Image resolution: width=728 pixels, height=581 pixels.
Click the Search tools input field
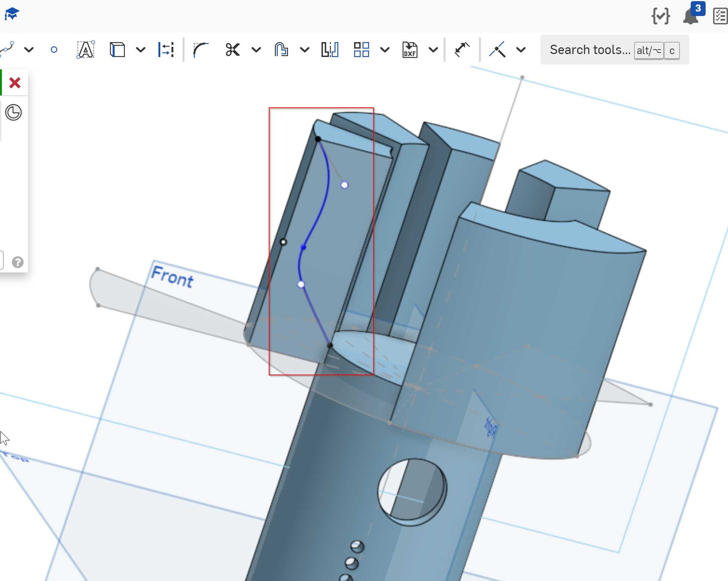coord(615,50)
